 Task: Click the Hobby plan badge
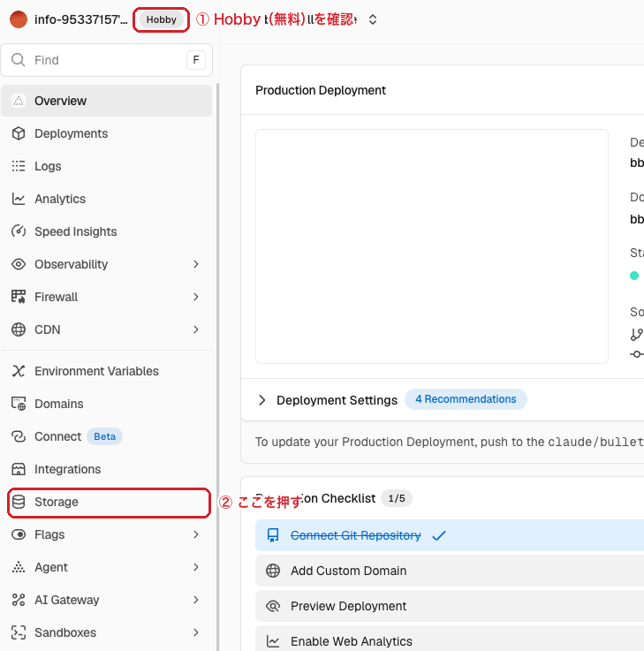click(x=161, y=19)
